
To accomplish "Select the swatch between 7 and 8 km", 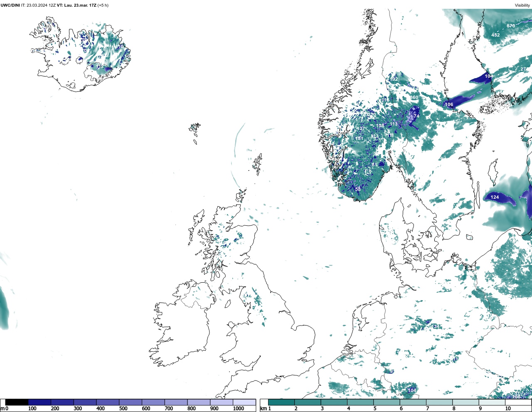I will pos(440,402).
